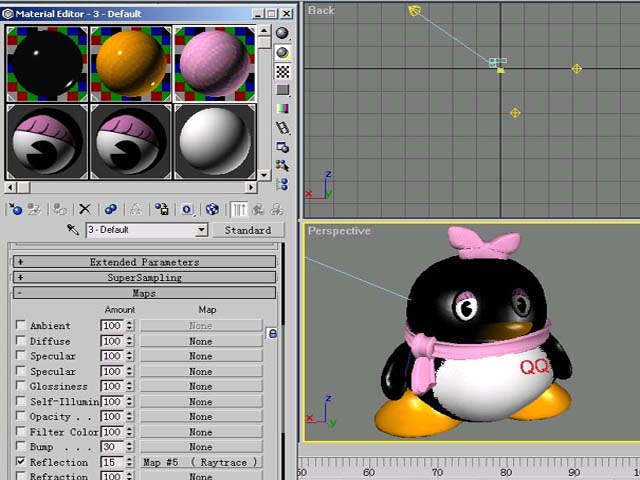Screen dimensions: 640x480
Task: Select the eyedropper pick material tool
Action: 73,230
